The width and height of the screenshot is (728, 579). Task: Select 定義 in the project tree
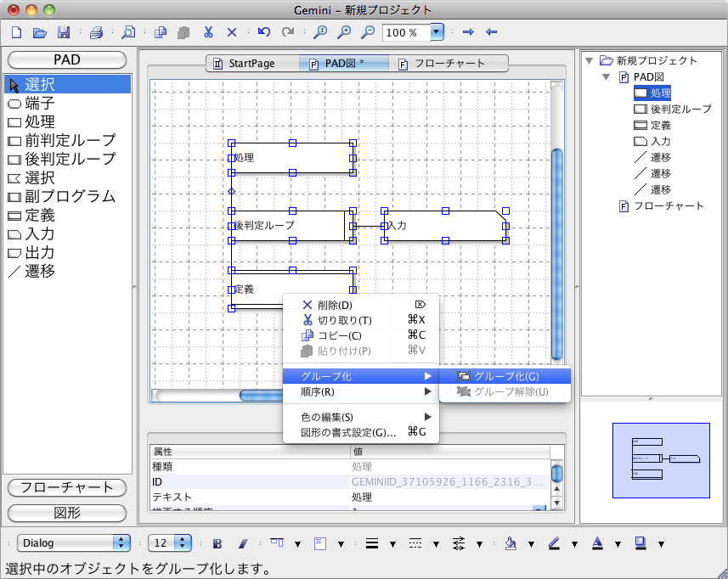pos(652,126)
